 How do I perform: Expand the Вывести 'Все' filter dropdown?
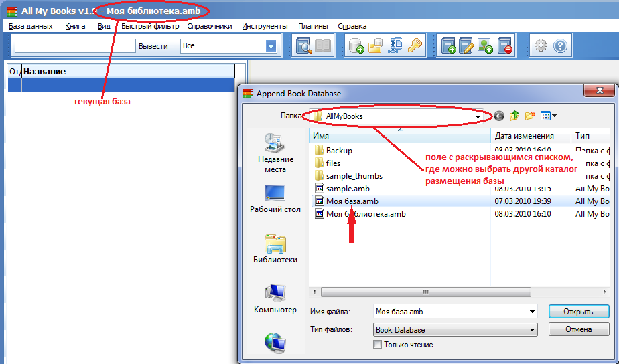pos(271,46)
